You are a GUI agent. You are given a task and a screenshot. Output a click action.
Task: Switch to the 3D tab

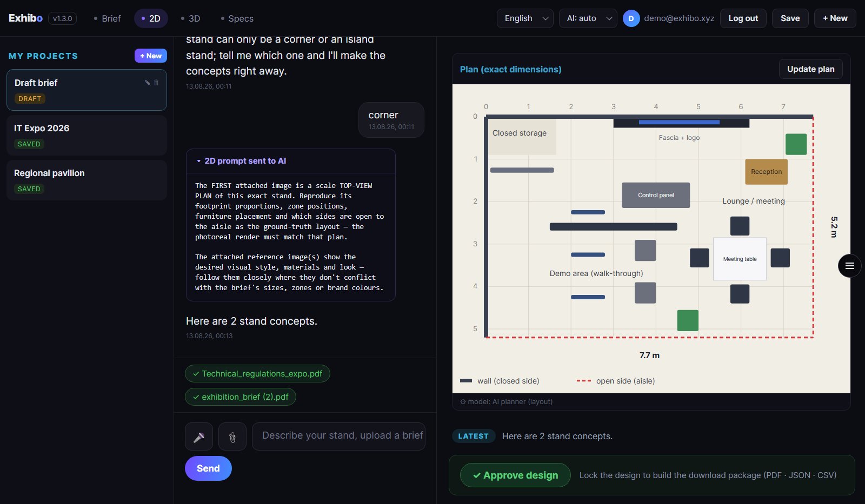[190, 18]
